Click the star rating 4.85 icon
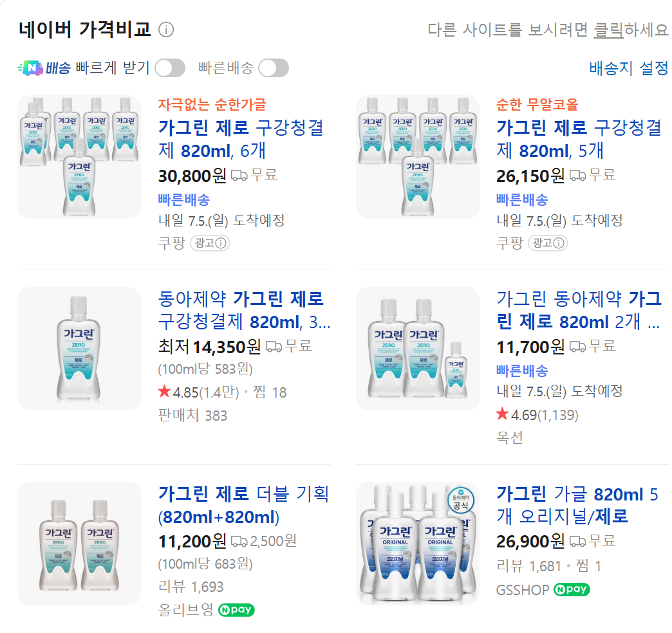Image resolution: width=672 pixels, height=633 pixels. coord(164,391)
